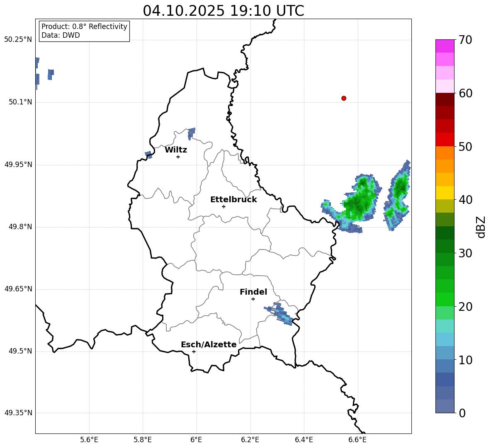Click the light blue colorbar swatch above 10
The image size is (491, 448).
[445, 353]
